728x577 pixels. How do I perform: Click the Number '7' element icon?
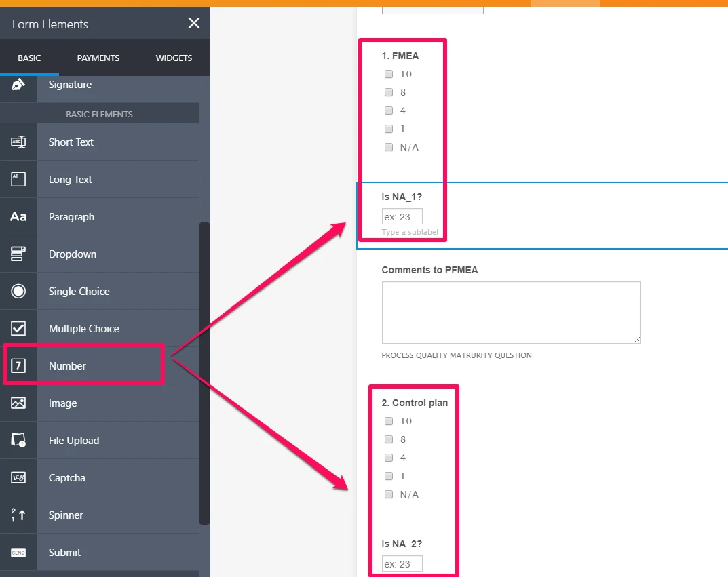18,364
